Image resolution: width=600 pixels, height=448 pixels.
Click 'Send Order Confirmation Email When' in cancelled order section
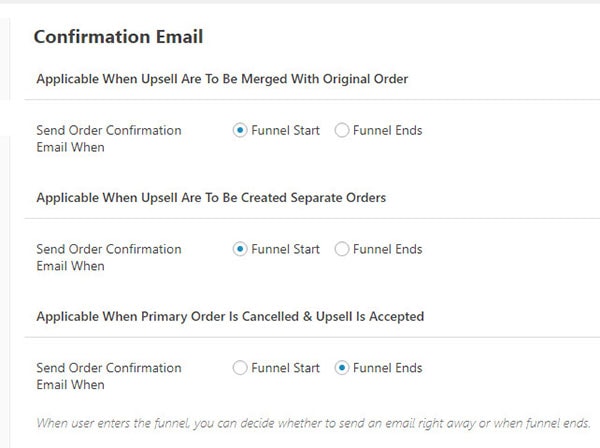pos(108,376)
